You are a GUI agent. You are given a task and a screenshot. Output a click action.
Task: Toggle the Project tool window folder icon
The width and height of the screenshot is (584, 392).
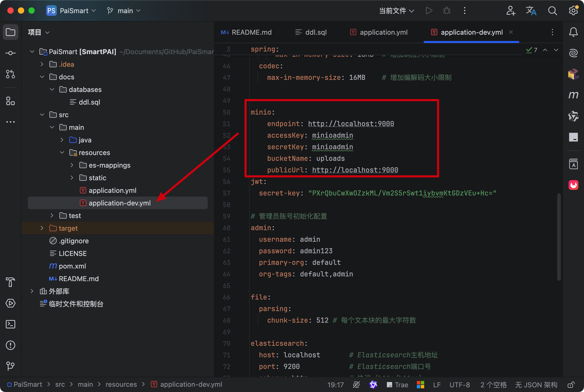11,32
